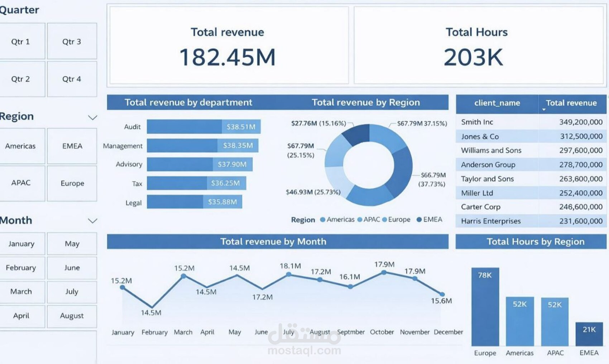Viewport: 609px width, 364px height.
Task: Filter by the month of June
Action: pos(71,268)
